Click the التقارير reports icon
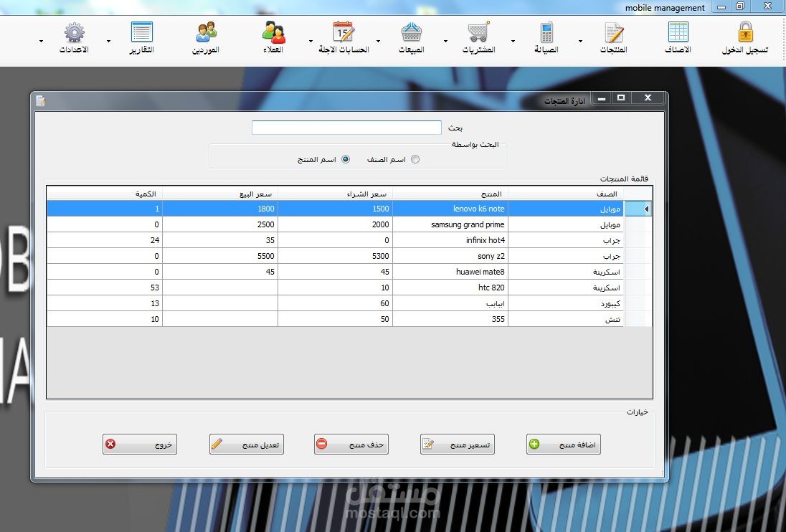786x532 pixels. [x=142, y=32]
